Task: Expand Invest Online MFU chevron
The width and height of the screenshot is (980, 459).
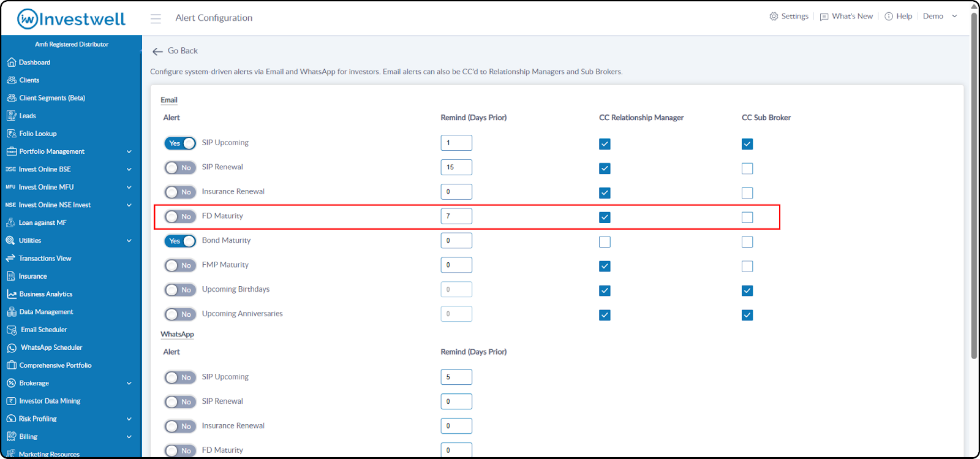Action: click(129, 187)
